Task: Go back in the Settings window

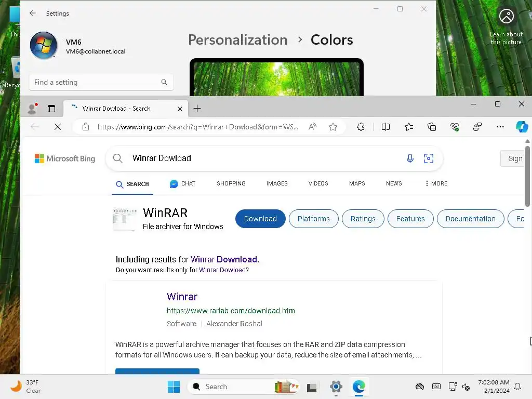Action: (33, 13)
